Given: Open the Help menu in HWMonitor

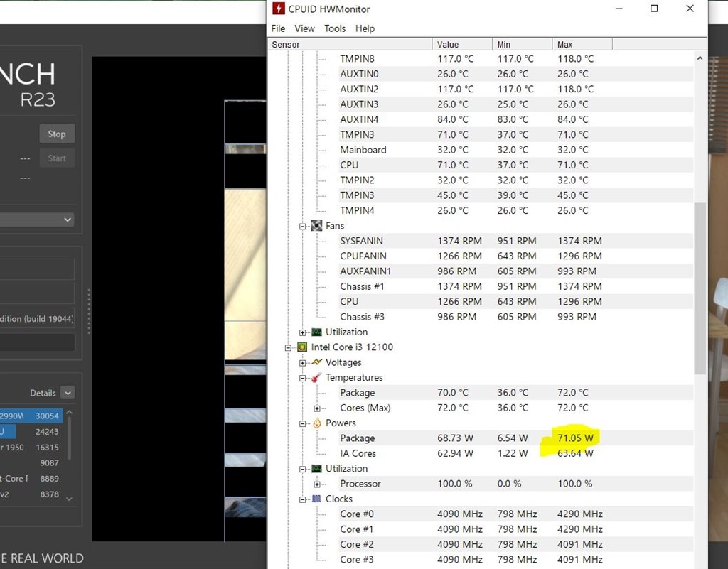Looking at the screenshot, I should pos(365,28).
